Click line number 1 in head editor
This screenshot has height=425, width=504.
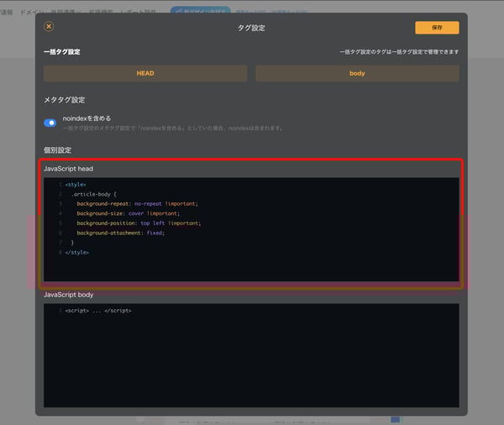pyautogui.click(x=60, y=184)
